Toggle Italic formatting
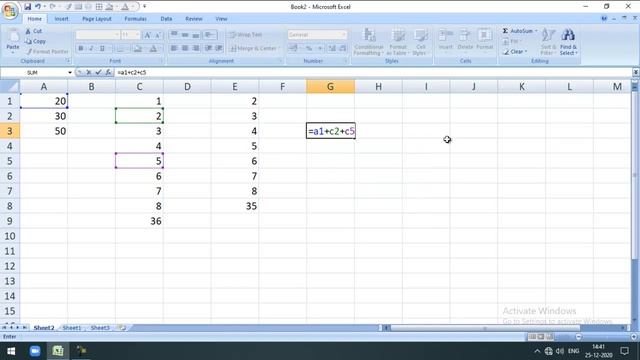This screenshot has height=360, width=640. 91,49
